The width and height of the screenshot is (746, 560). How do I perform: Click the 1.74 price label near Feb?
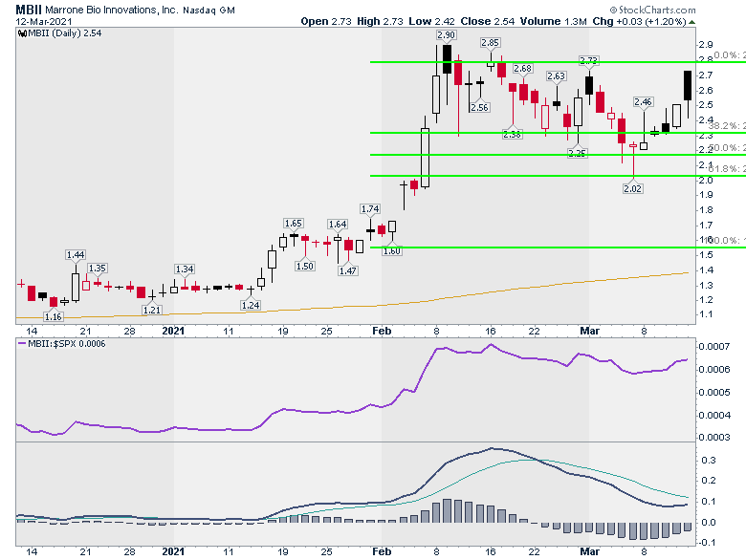(370, 208)
